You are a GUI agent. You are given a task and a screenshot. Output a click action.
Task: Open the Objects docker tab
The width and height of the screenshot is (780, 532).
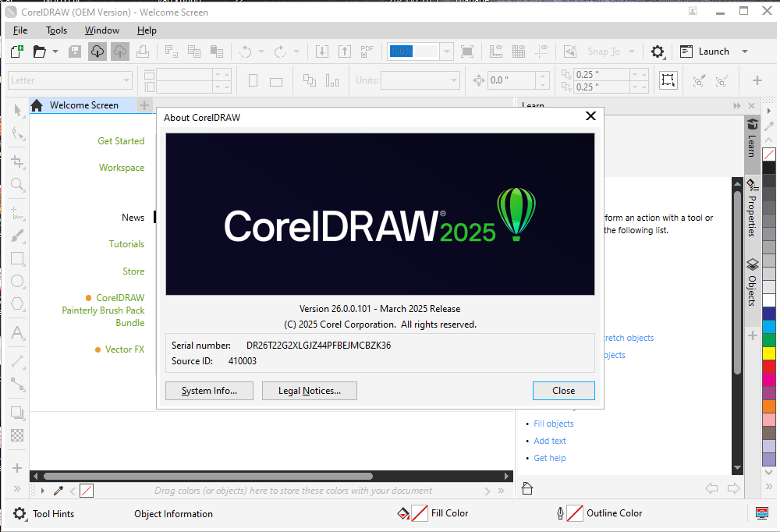tap(752, 282)
